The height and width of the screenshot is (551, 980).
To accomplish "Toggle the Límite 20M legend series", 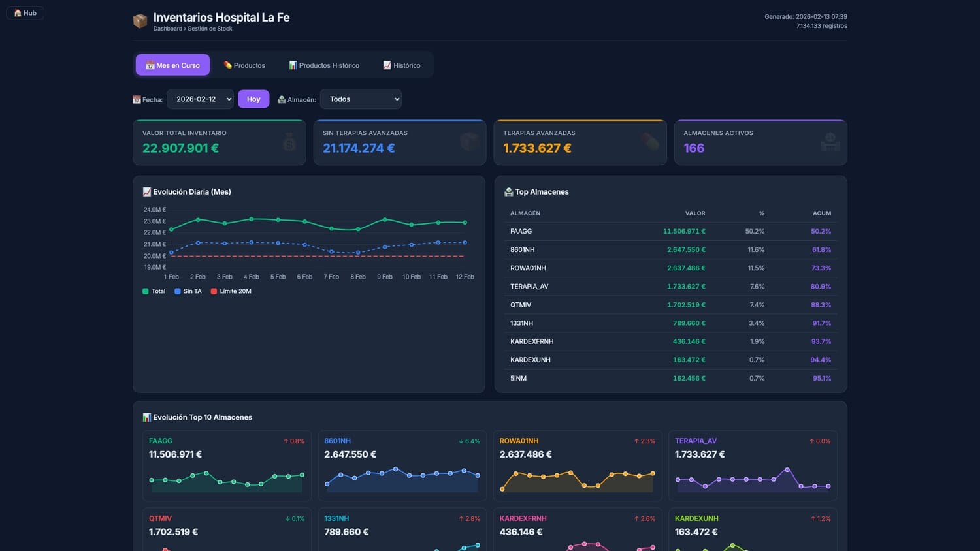I will pos(231,291).
